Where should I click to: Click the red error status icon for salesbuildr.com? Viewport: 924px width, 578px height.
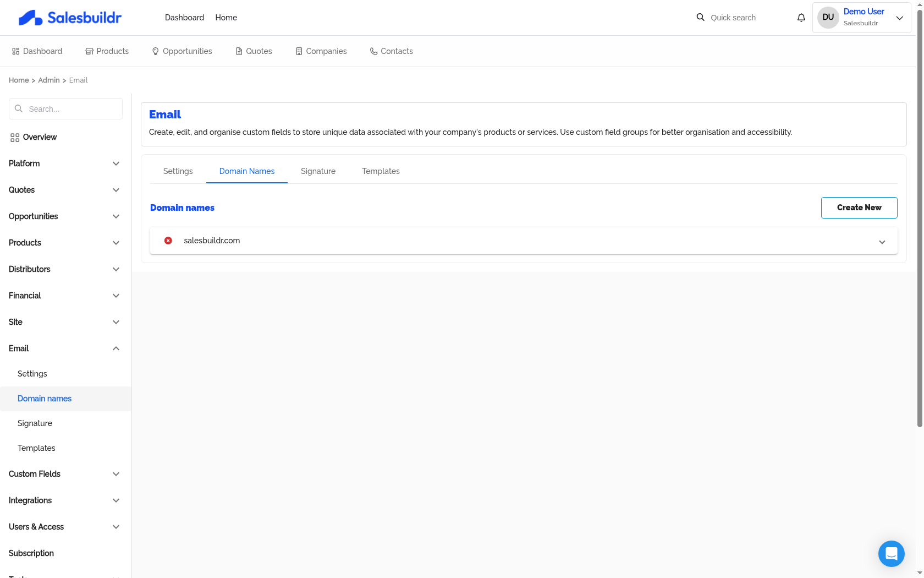tap(168, 241)
